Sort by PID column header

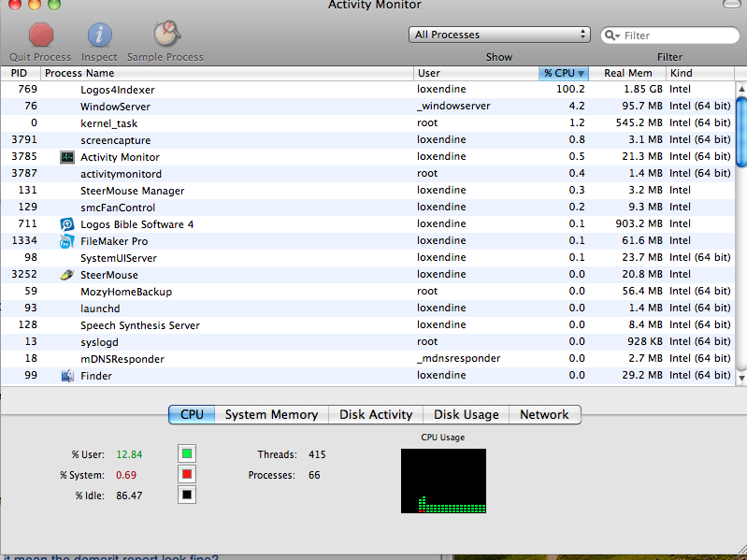20,73
